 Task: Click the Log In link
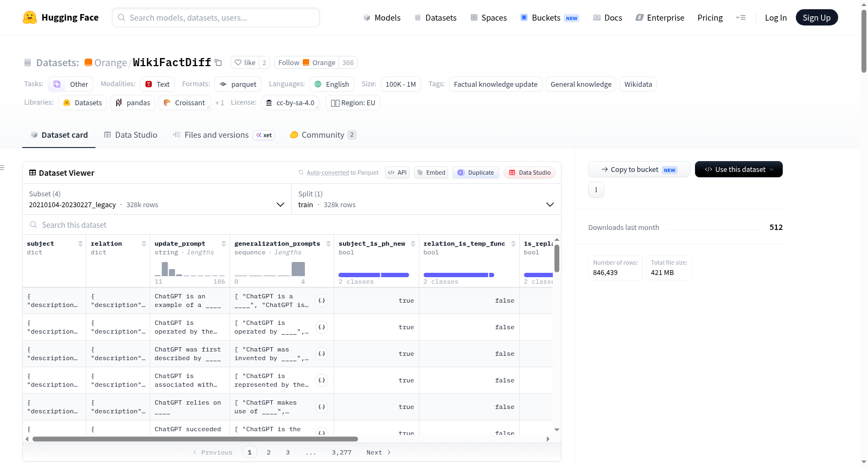click(x=776, y=17)
